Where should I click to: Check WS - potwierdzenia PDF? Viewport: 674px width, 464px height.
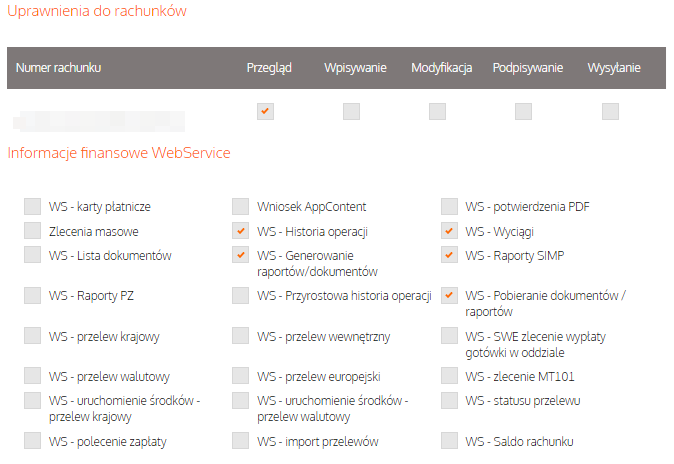449,206
